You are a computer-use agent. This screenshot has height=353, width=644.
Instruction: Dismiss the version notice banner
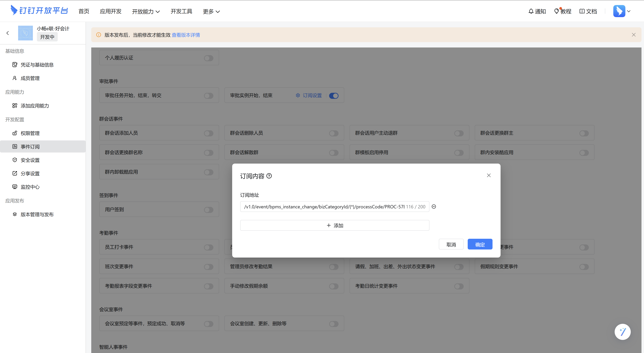[x=633, y=35]
